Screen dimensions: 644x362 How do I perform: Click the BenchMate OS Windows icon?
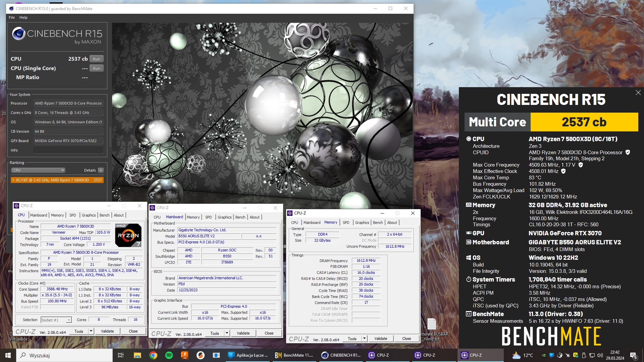click(x=469, y=257)
